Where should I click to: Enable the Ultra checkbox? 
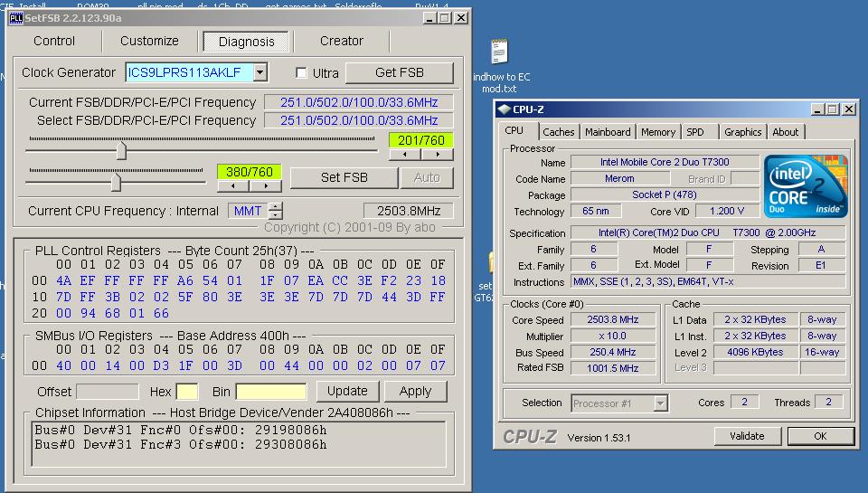pyautogui.click(x=301, y=72)
